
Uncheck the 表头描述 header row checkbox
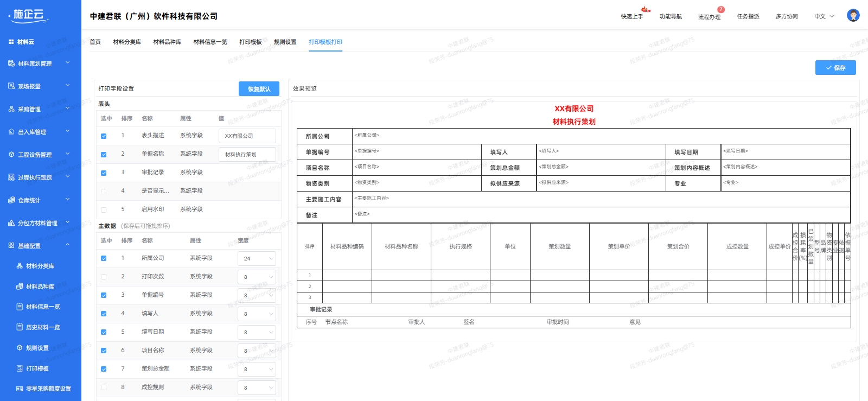(x=104, y=136)
